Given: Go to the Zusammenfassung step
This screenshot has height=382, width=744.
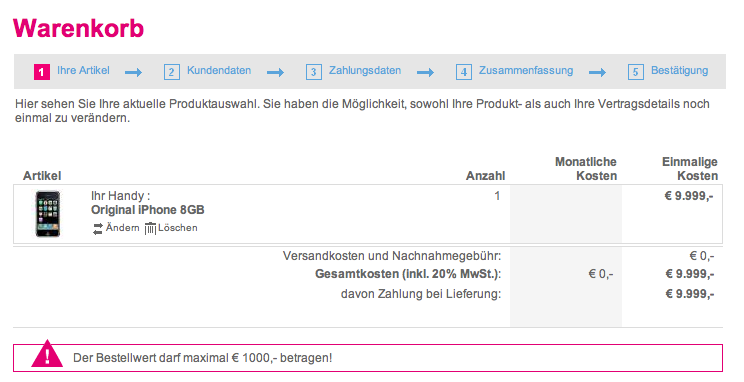Looking at the screenshot, I should pos(526,71).
